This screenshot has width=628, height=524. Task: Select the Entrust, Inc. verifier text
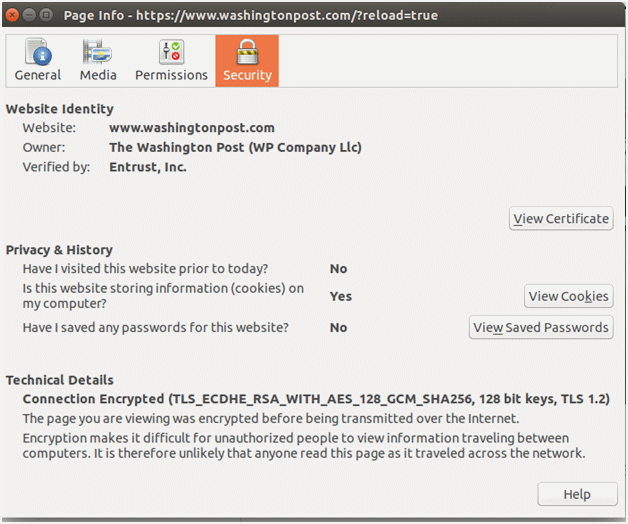(148, 167)
